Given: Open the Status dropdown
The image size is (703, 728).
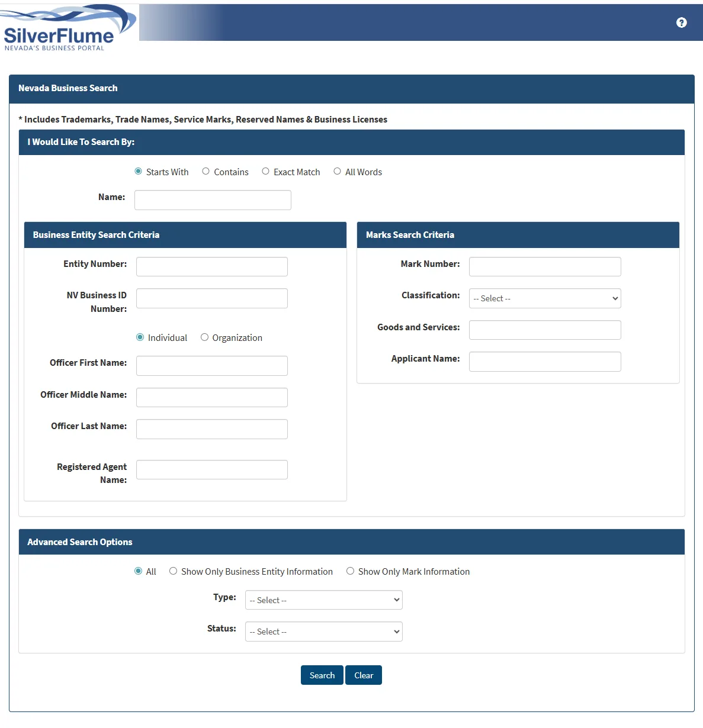Looking at the screenshot, I should 324,632.
